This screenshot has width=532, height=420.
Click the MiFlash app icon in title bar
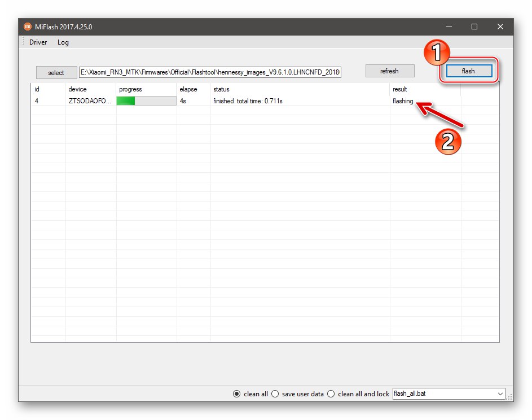point(28,27)
